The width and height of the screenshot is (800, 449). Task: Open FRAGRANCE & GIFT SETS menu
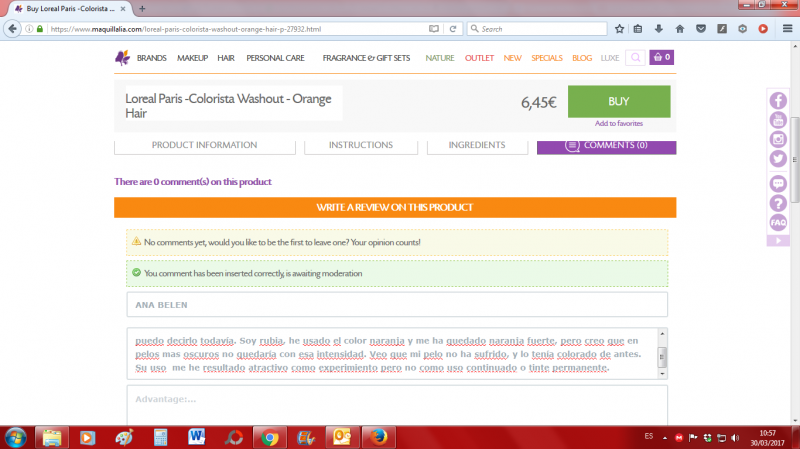[366, 58]
